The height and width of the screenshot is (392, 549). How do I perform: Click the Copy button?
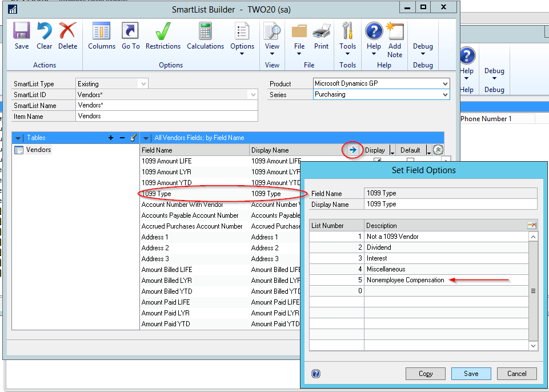click(x=426, y=374)
